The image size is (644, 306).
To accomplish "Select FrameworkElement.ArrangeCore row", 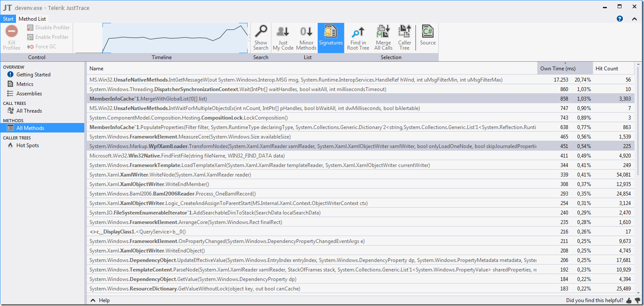I will point(361,222).
